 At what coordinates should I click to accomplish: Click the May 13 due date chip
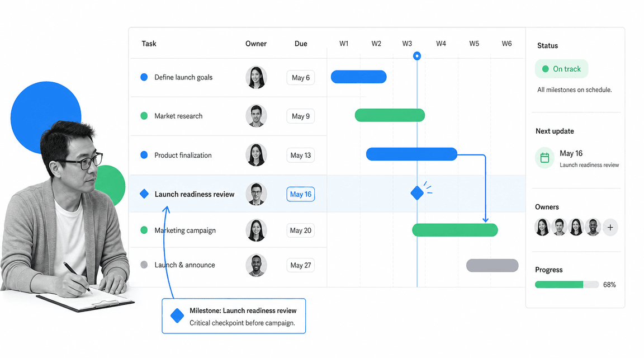pyautogui.click(x=301, y=156)
